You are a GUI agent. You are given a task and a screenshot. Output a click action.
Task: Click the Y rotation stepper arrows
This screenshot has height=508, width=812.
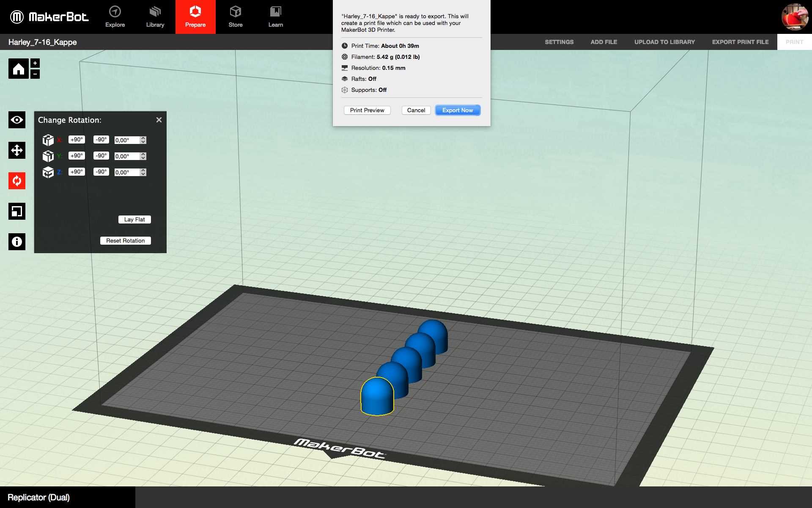point(143,156)
